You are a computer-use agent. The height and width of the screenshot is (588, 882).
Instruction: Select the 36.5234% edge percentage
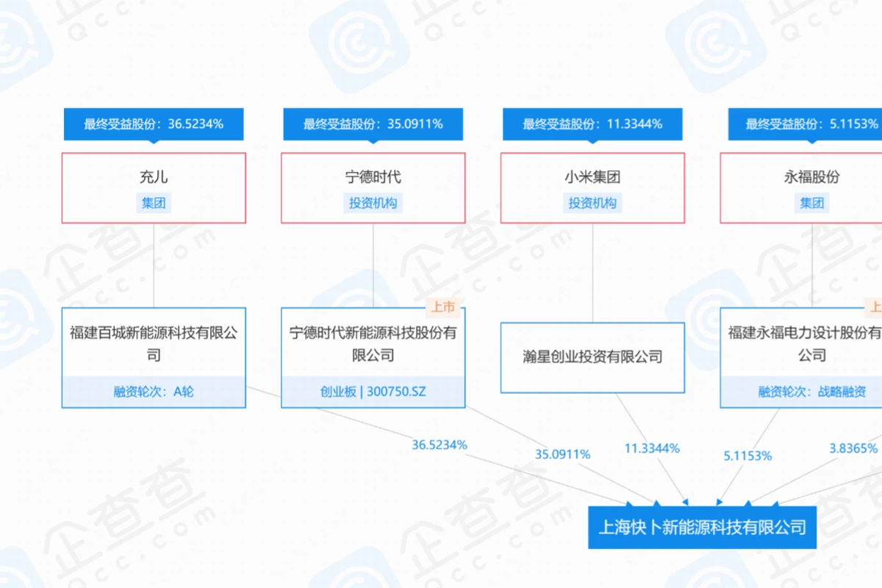point(440,445)
